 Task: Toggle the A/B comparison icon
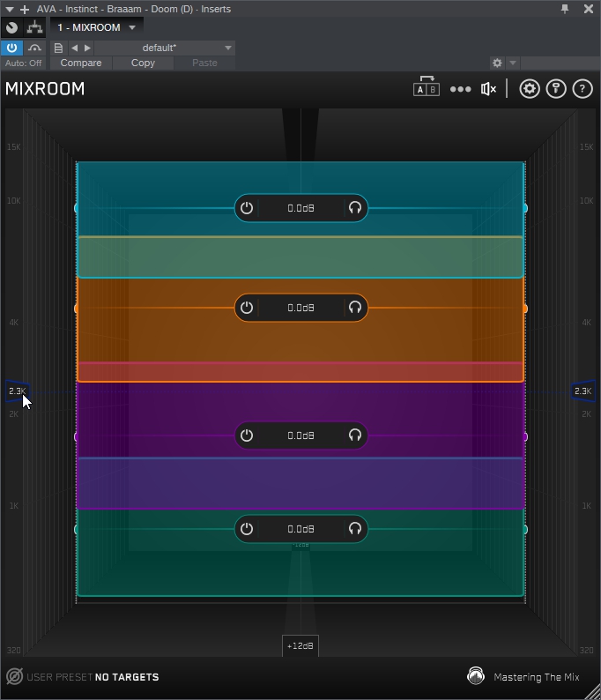[x=427, y=86]
